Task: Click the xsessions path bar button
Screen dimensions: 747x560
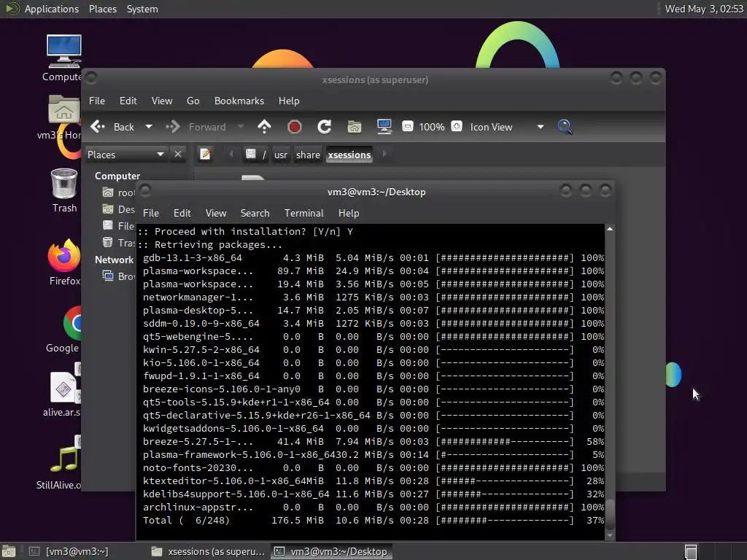Action: point(349,155)
